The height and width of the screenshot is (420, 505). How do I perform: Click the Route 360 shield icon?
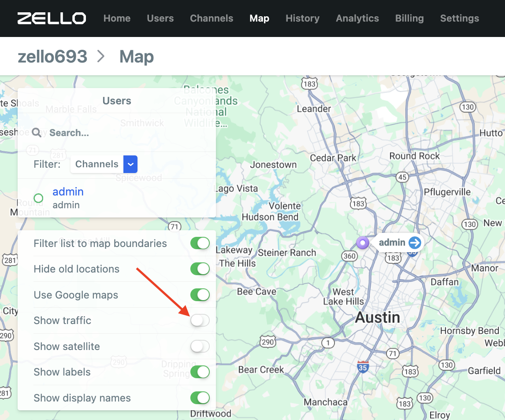(349, 256)
